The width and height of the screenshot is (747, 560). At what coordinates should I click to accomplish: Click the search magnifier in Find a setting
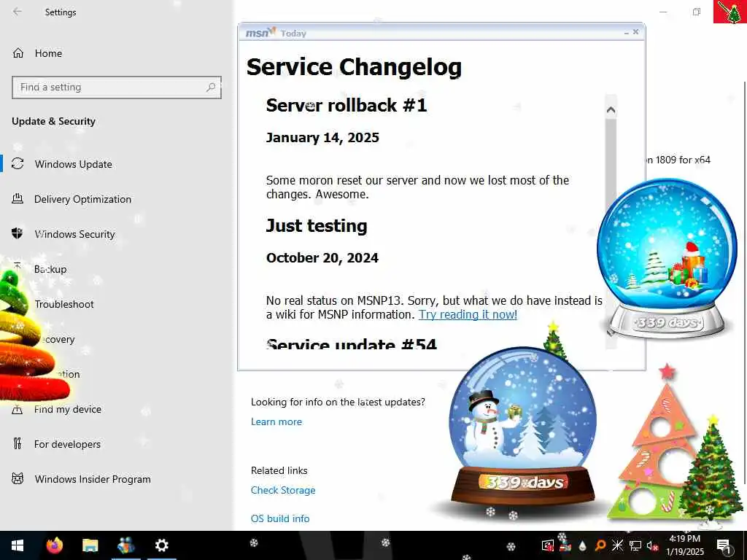click(211, 87)
